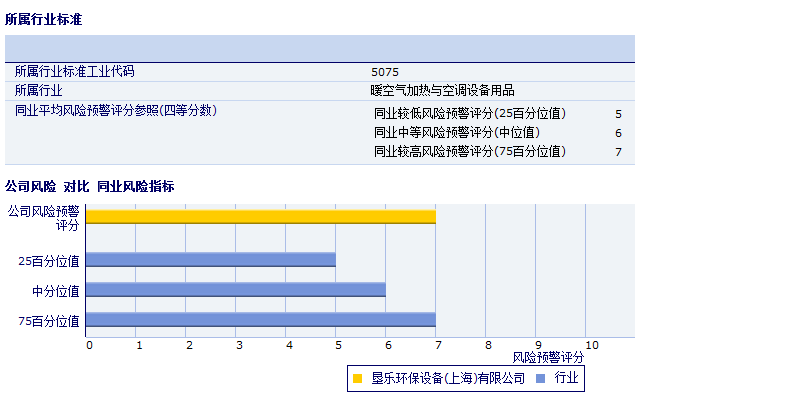This screenshot has height=402, width=790.
Task: Select the 同业中等风险预警评分(中位值) row
Action: 457,133
